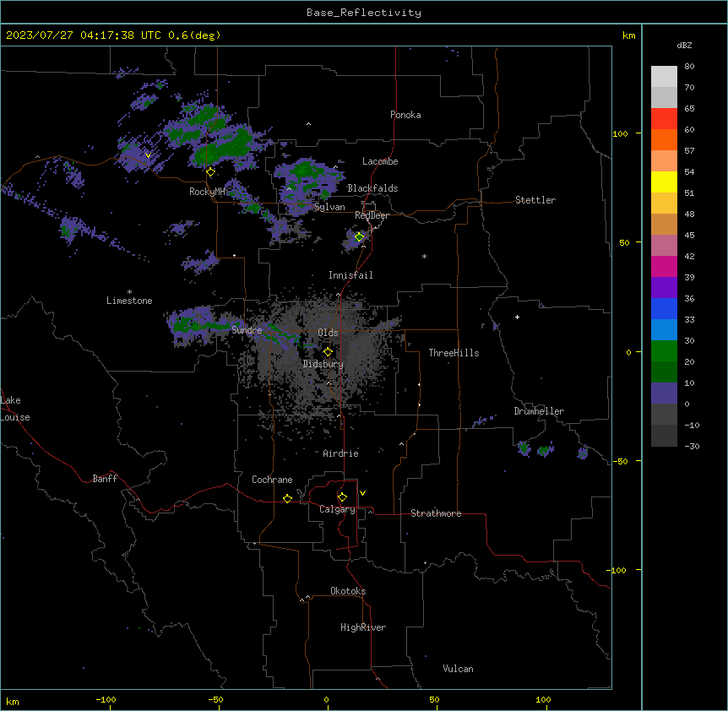728x711 pixels.
Task: Click the yellow diamond marker at Cochrane
Action: point(287,498)
